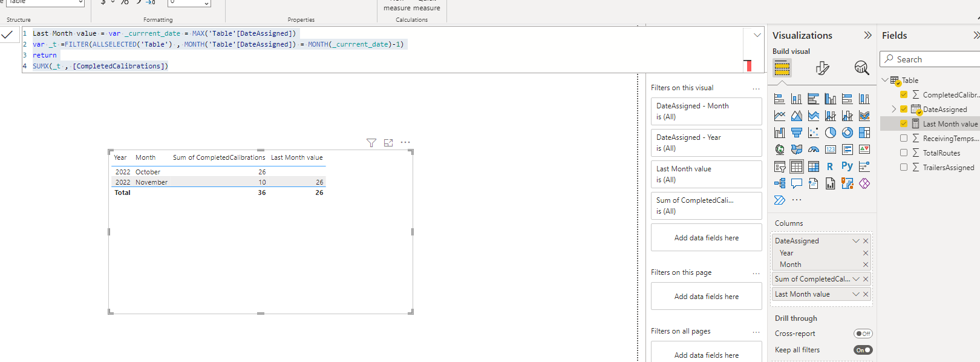Select the Map globe visual

point(779,150)
